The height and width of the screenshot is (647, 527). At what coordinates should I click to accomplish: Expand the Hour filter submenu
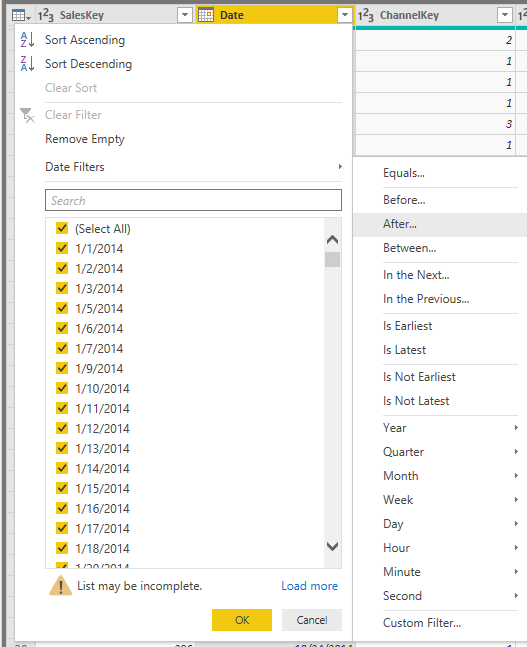point(516,548)
